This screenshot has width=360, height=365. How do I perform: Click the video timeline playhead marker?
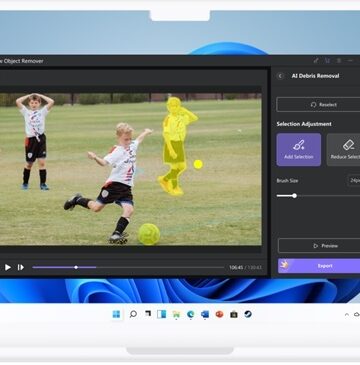pyautogui.click(x=76, y=267)
